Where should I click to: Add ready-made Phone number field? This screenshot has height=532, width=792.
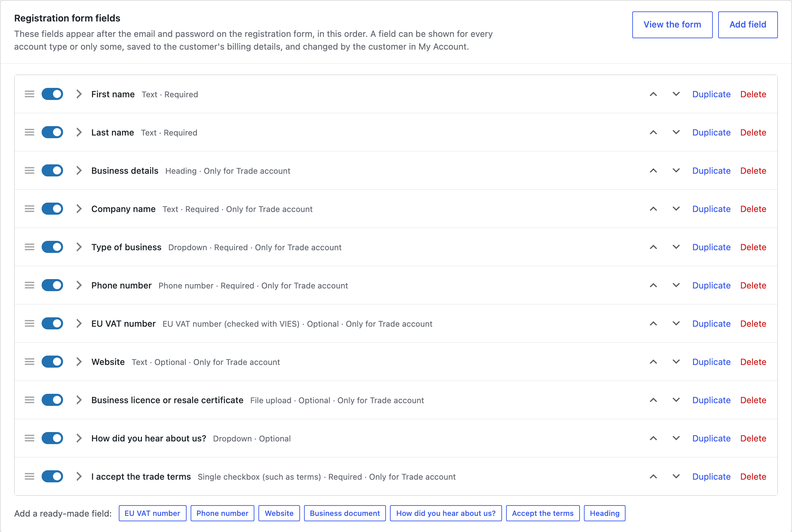222,513
